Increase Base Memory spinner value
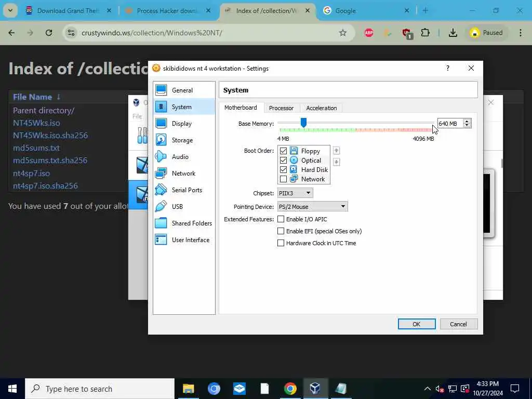 (x=467, y=121)
